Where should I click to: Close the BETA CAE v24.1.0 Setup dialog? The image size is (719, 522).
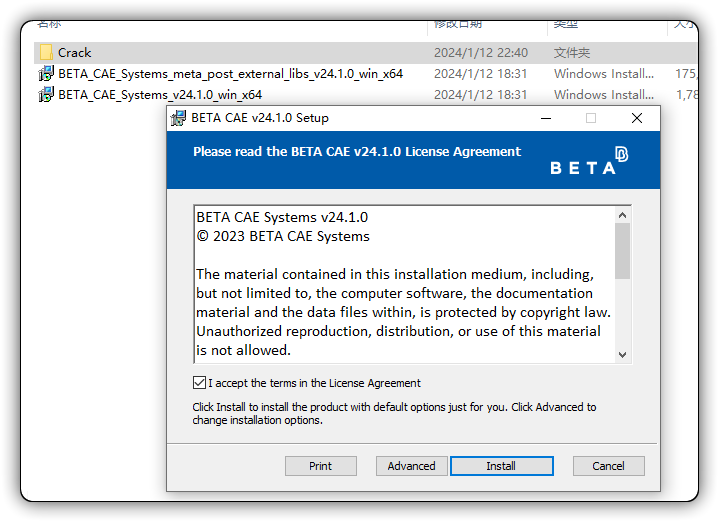[636, 118]
